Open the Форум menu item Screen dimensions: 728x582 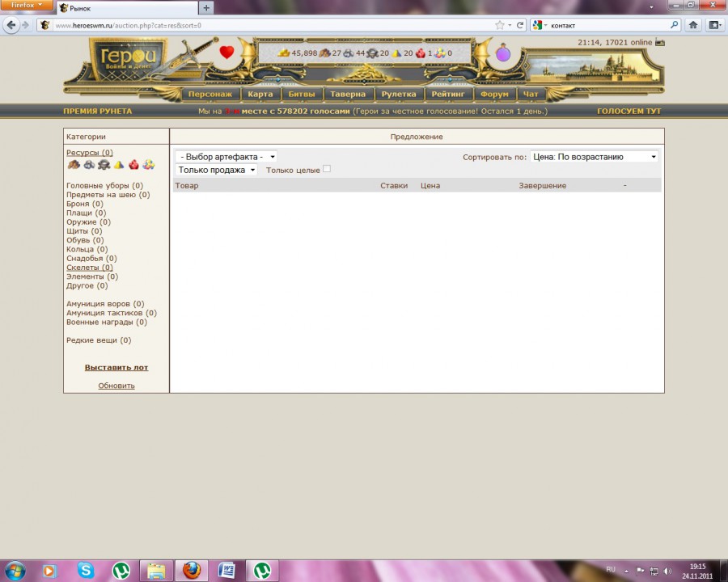pos(494,94)
